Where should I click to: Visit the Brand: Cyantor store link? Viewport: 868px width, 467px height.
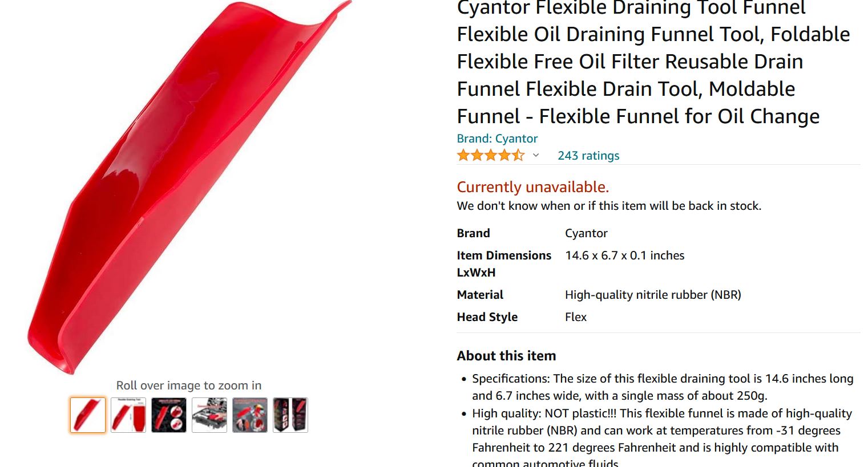click(497, 139)
